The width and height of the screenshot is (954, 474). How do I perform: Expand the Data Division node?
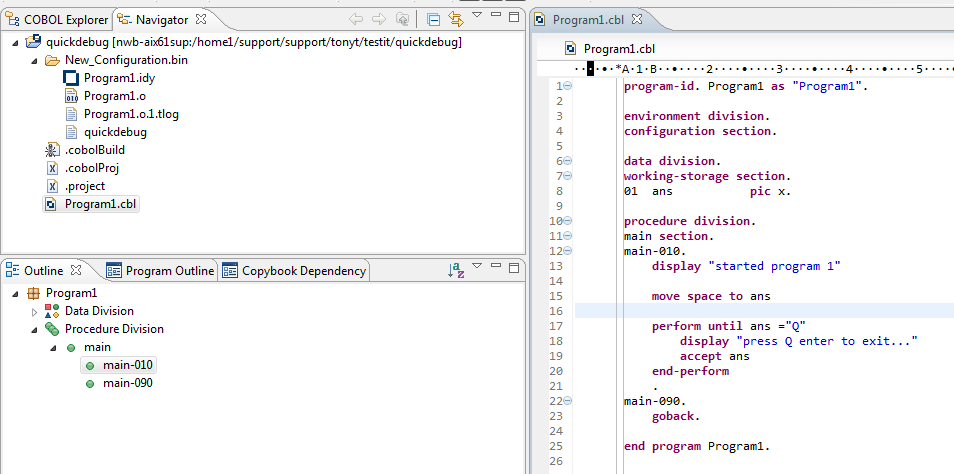[x=34, y=312]
